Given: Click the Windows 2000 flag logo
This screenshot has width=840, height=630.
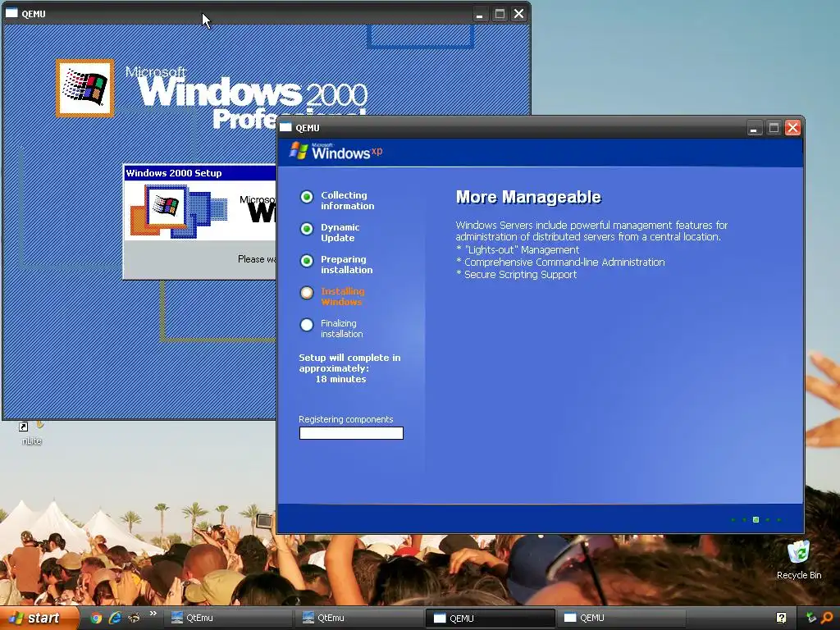Looking at the screenshot, I should point(84,88).
